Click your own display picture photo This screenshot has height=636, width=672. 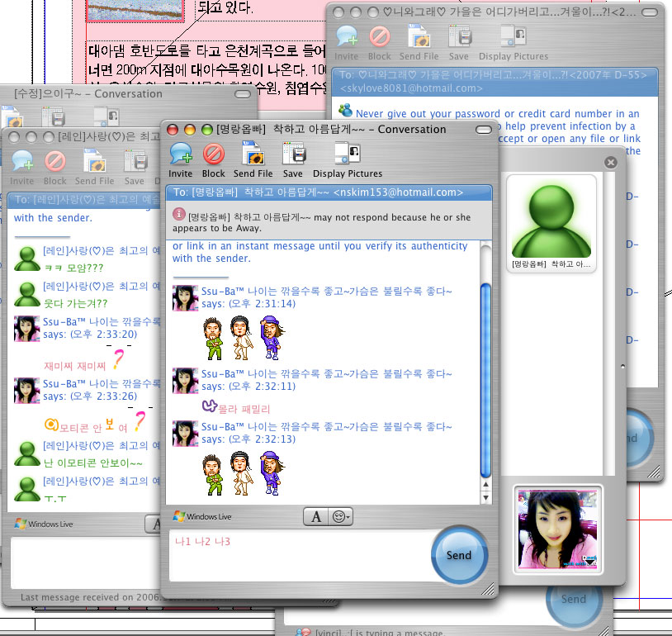558,529
